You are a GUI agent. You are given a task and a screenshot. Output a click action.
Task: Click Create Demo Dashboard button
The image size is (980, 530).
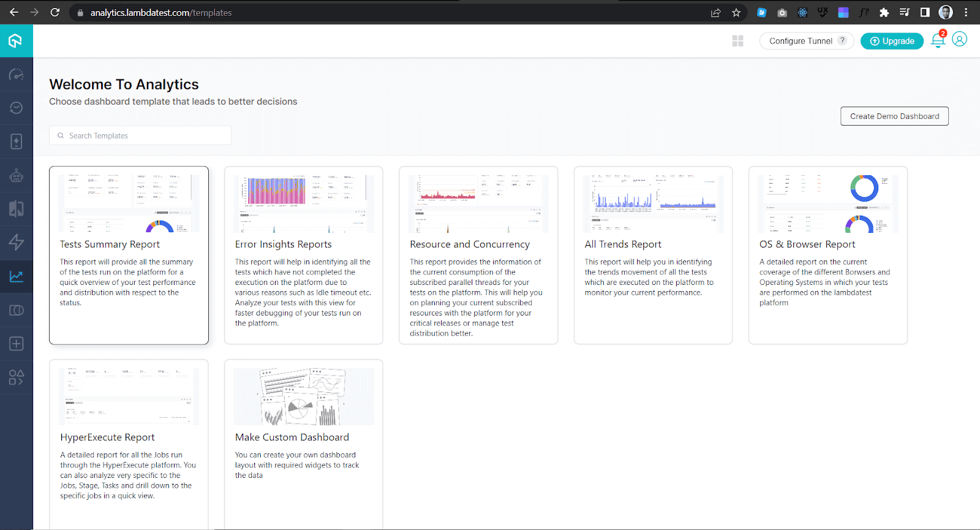tap(894, 116)
